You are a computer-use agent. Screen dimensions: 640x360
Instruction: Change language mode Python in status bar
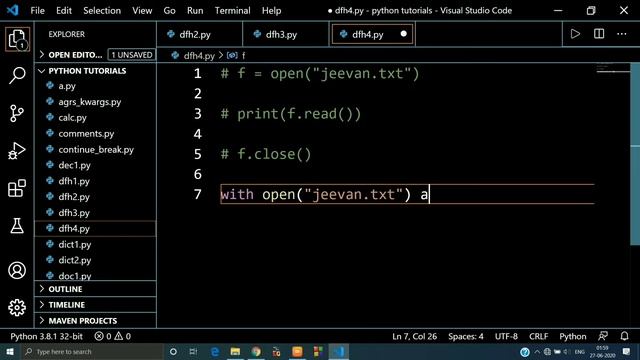(573, 336)
